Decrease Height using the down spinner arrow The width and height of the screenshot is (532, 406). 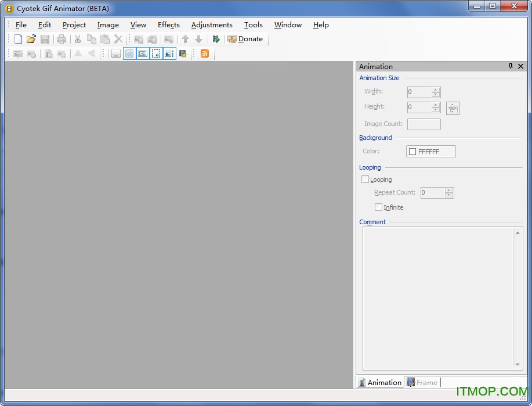[x=436, y=110]
